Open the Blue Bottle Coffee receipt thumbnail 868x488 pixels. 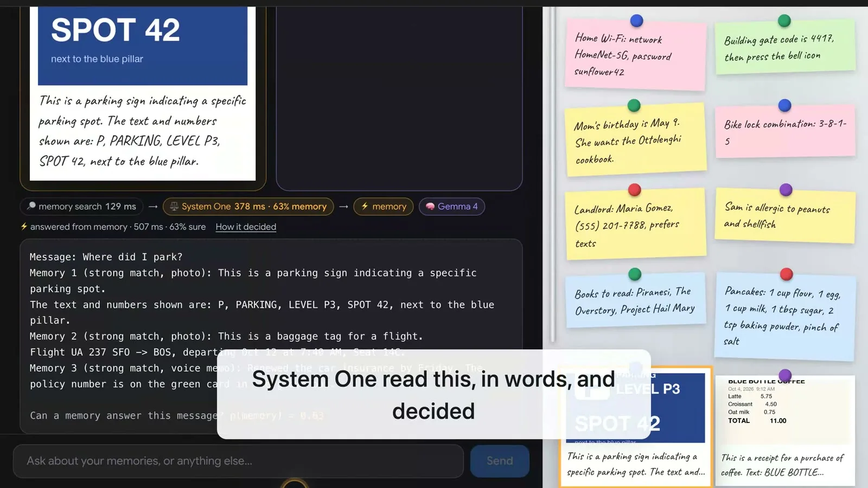(785, 430)
